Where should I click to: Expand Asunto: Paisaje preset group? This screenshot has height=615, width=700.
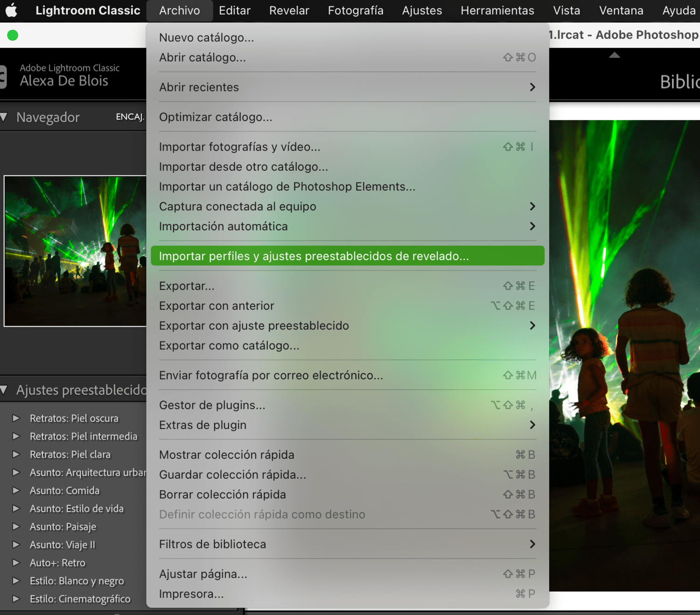(x=16, y=527)
